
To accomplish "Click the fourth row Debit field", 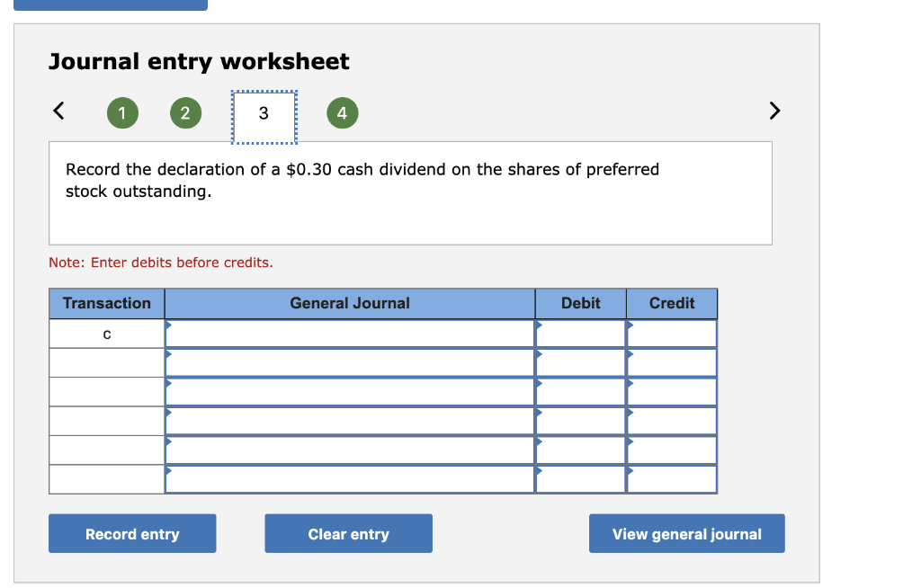I will (580, 421).
